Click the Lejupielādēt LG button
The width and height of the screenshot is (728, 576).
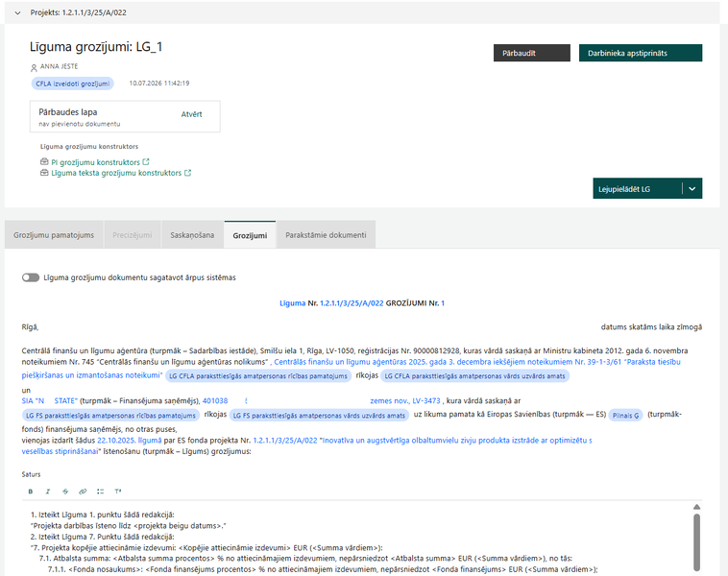coord(637,188)
